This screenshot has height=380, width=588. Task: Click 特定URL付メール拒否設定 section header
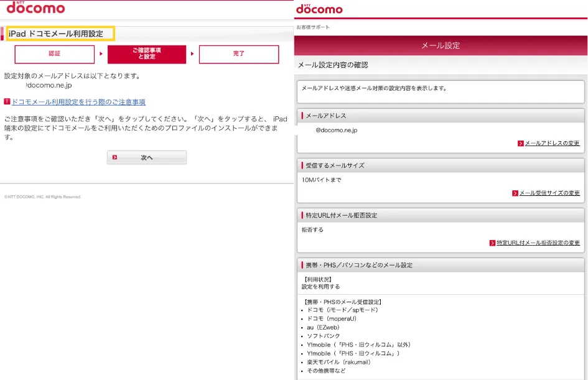tap(441, 215)
